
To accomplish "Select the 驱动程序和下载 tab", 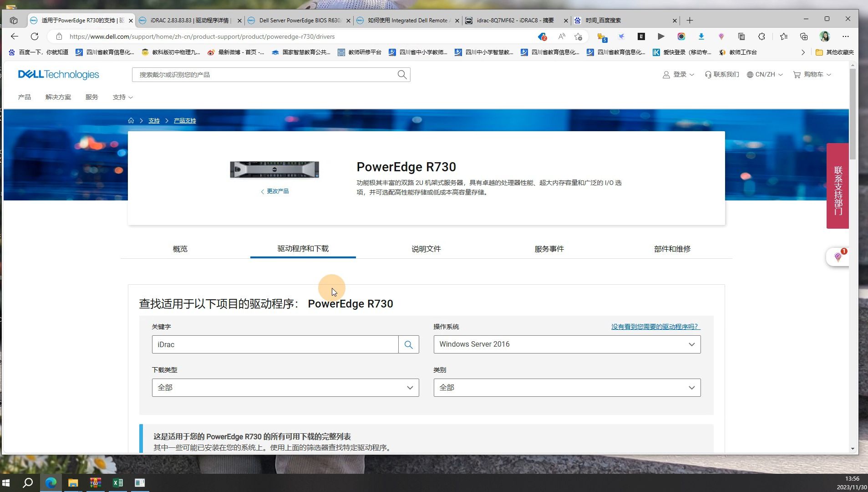I will point(303,249).
